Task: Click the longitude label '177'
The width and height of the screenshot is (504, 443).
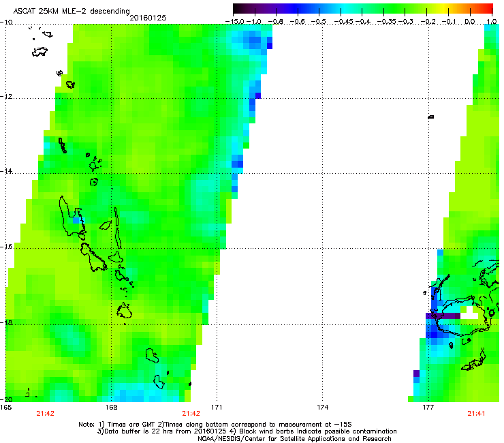Action: pyautogui.click(x=428, y=408)
